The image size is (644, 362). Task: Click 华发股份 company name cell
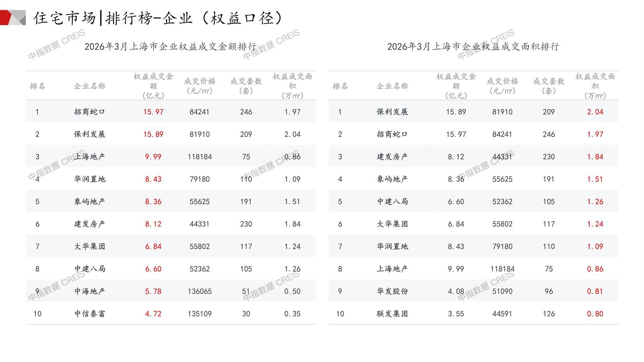pos(392,291)
